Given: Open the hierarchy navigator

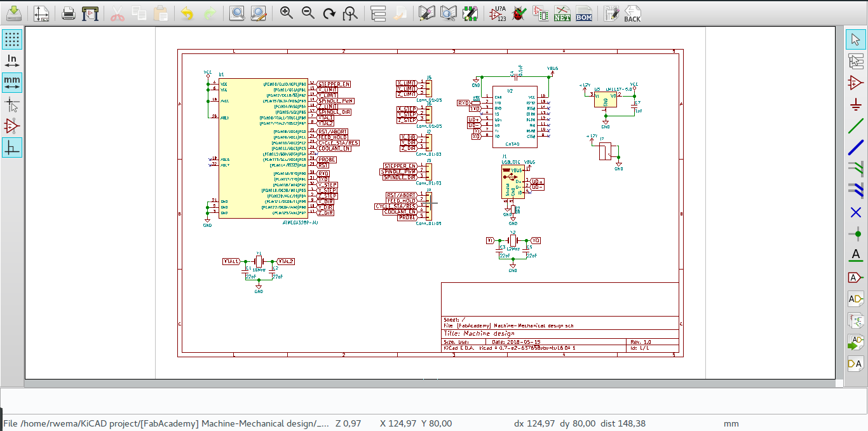Looking at the screenshot, I should click(377, 13).
